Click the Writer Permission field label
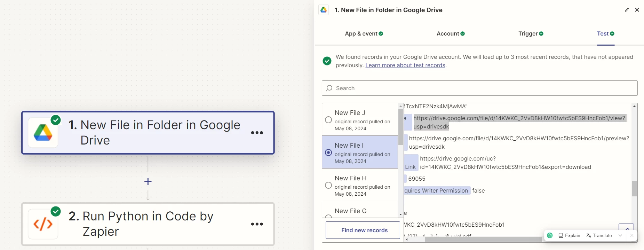 pos(437,190)
